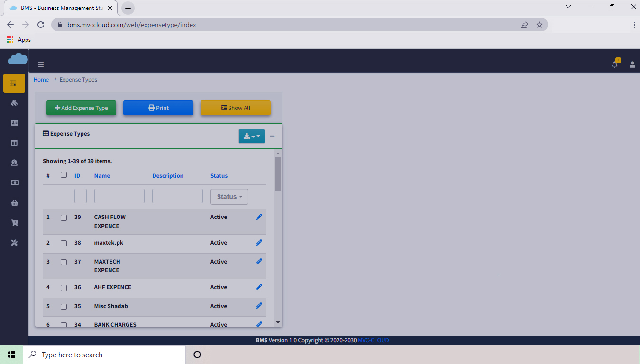
Task: Check the select-all checkbox in table header
Action: [x=64, y=175]
